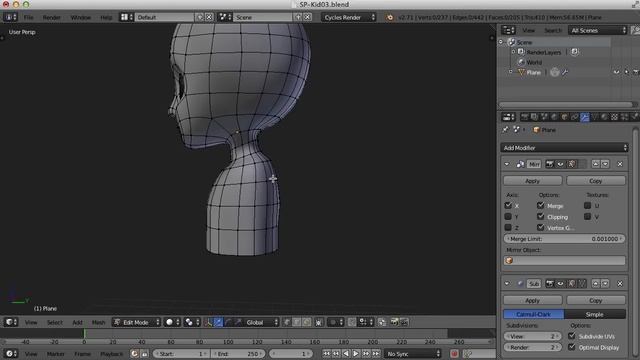Toggle Plane visibility eye in outliner
640x360 pixels.
tap(616, 72)
